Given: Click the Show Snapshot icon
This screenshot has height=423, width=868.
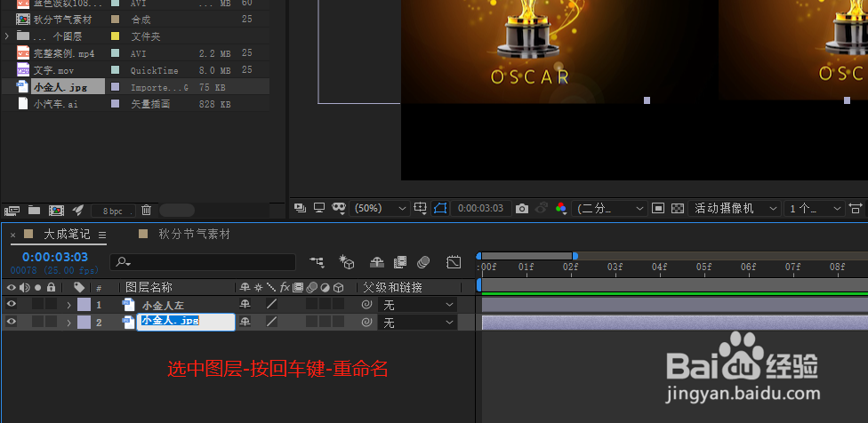Looking at the screenshot, I should 542,209.
